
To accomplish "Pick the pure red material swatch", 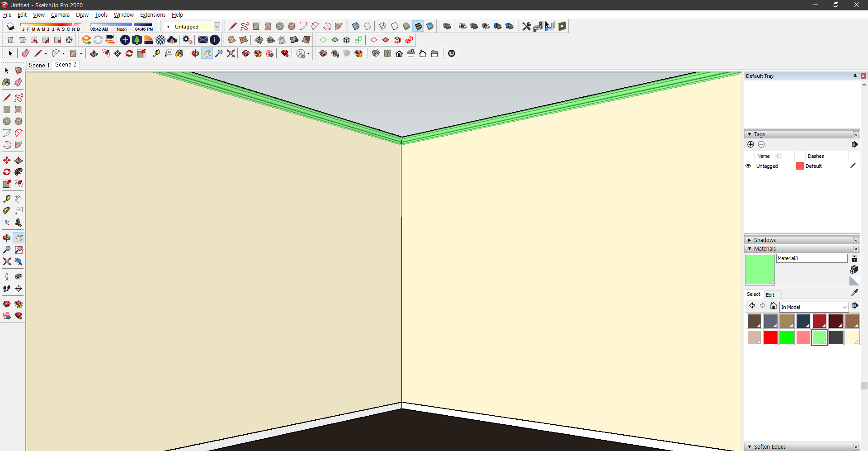I will [771, 337].
